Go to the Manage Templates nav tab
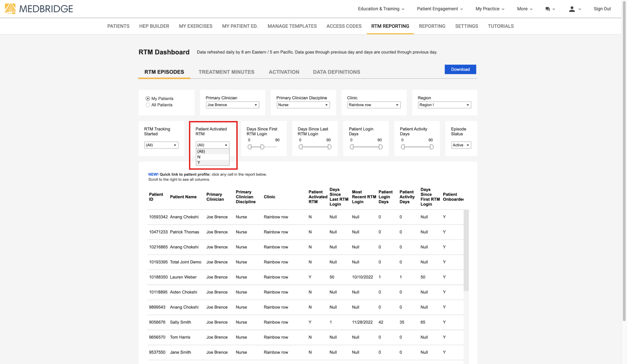Image resolution: width=627 pixels, height=364 pixels. pyautogui.click(x=292, y=26)
